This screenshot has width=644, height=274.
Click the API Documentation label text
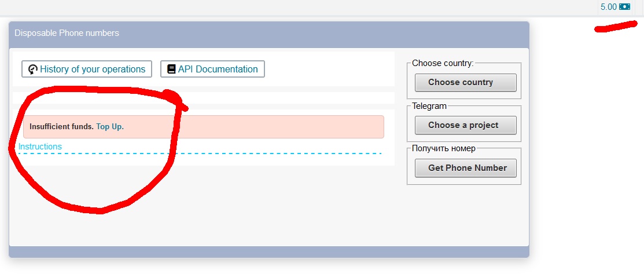pos(218,69)
